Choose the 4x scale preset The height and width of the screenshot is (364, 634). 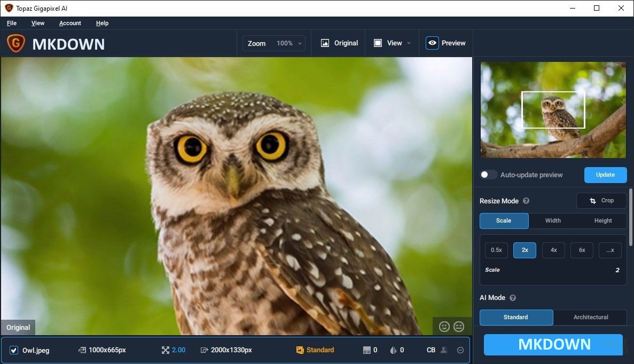tap(553, 250)
